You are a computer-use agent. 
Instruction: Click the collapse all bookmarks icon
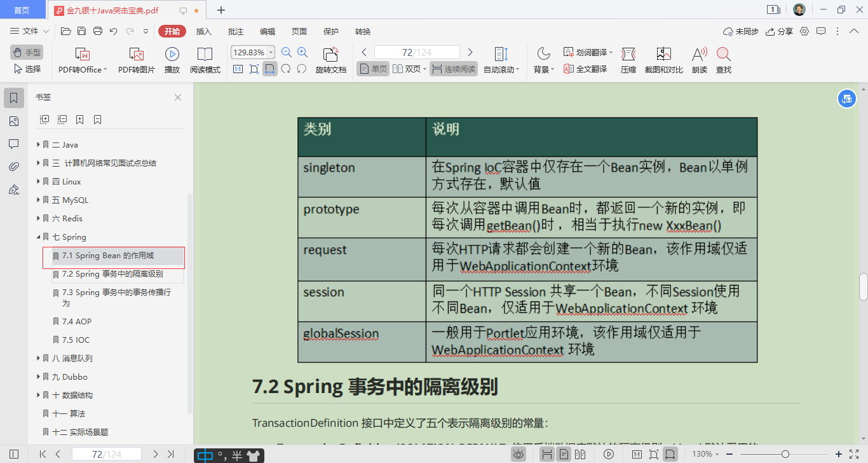click(62, 119)
